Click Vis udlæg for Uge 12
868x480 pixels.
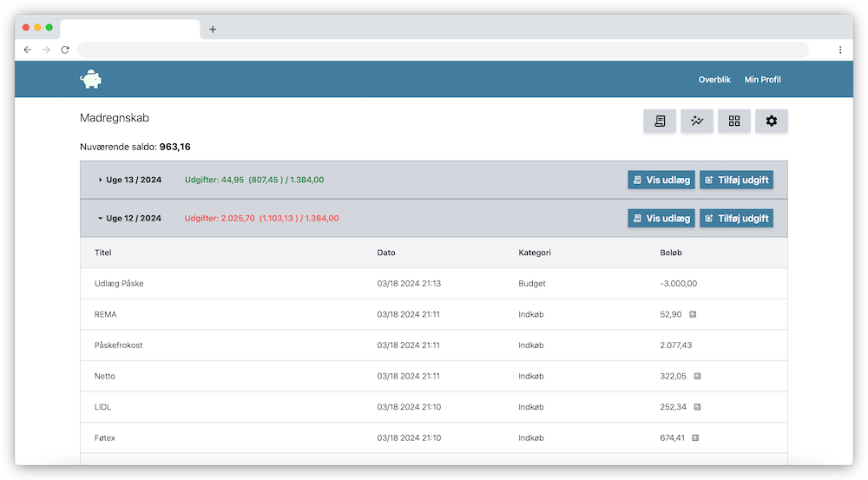[x=661, y=218]
